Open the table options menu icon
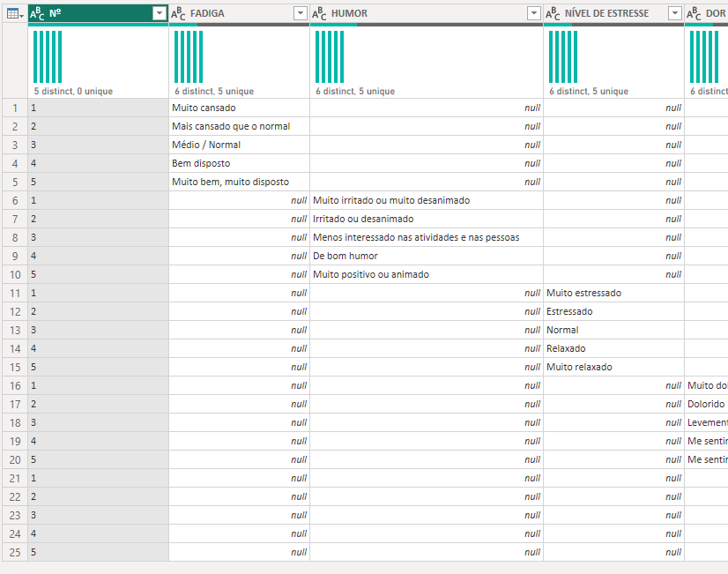728x574 pixels. pyautogui.click(x=15, y=14)
